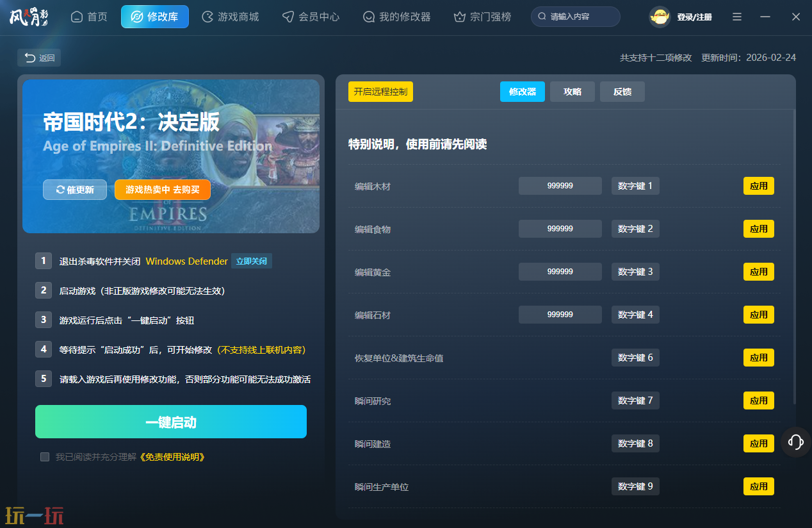Click 立即关闭 for Windows Defender
Screen dimensions: 812x528
(252, 261)
